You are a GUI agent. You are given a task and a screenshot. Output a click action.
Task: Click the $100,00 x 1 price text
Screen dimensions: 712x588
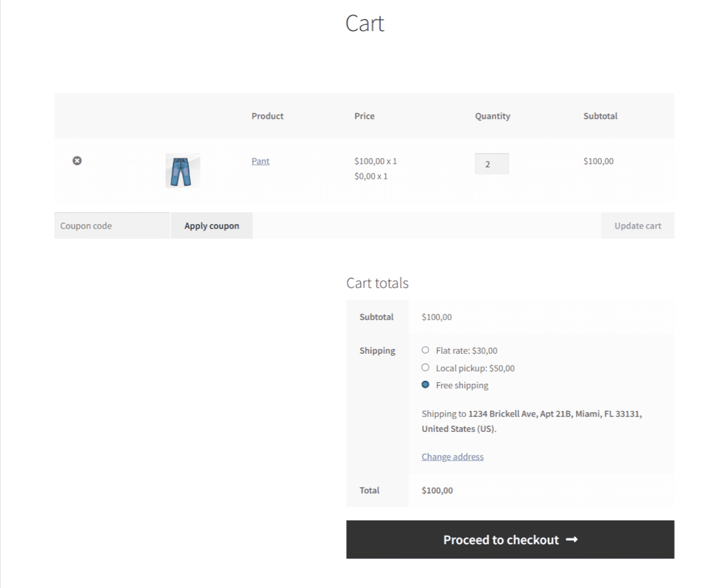coord(375,161)
